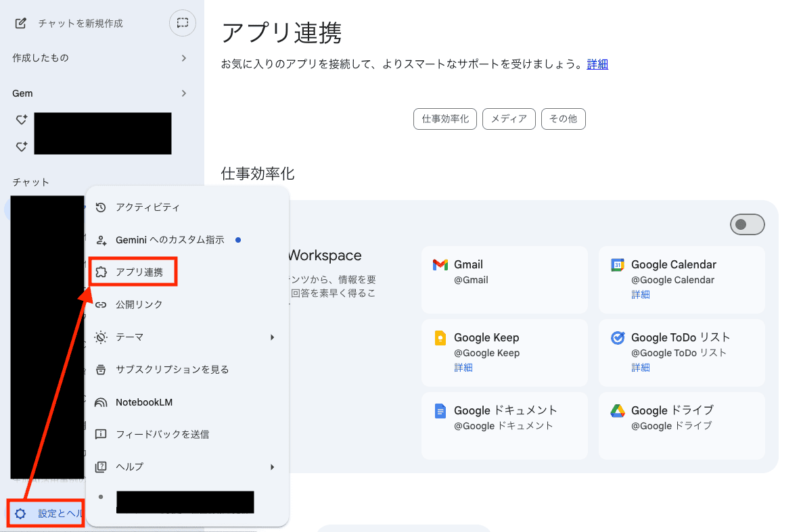
Task: Click the Gmail envelope icon
Action: tap(440, 265)
